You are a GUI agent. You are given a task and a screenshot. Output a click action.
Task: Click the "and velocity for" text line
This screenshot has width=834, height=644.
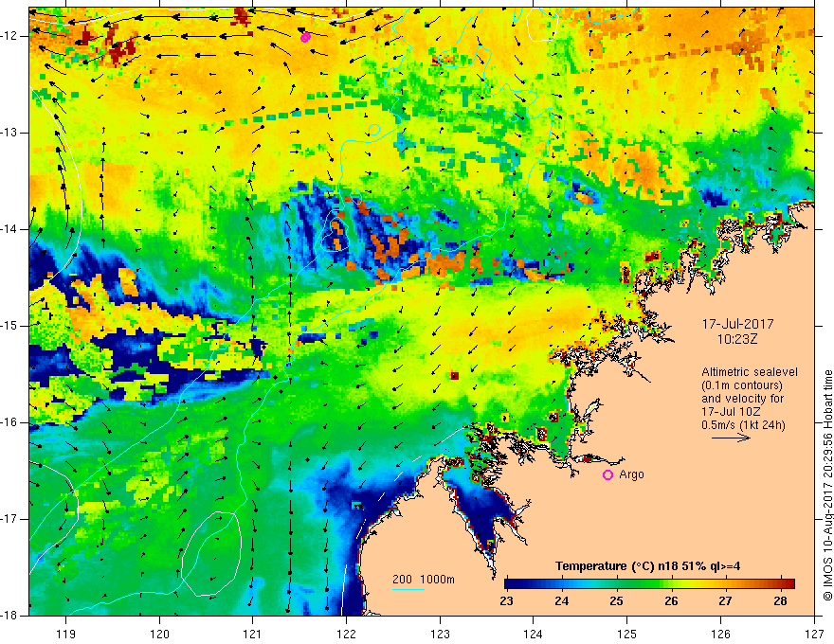point(742,399)
